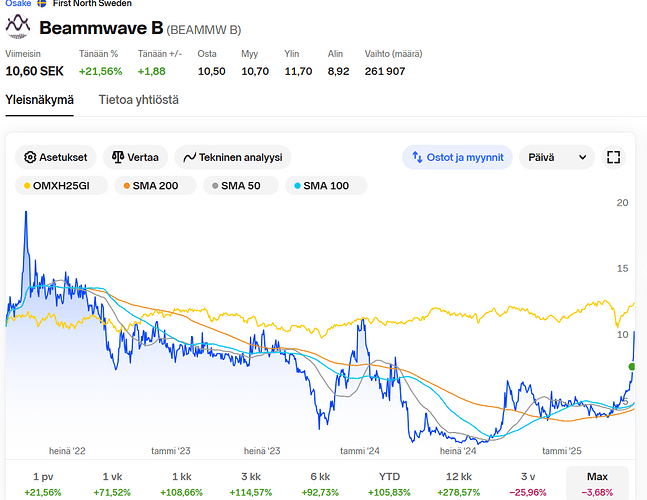Click the tammi '24 axis label

point(359,451)
